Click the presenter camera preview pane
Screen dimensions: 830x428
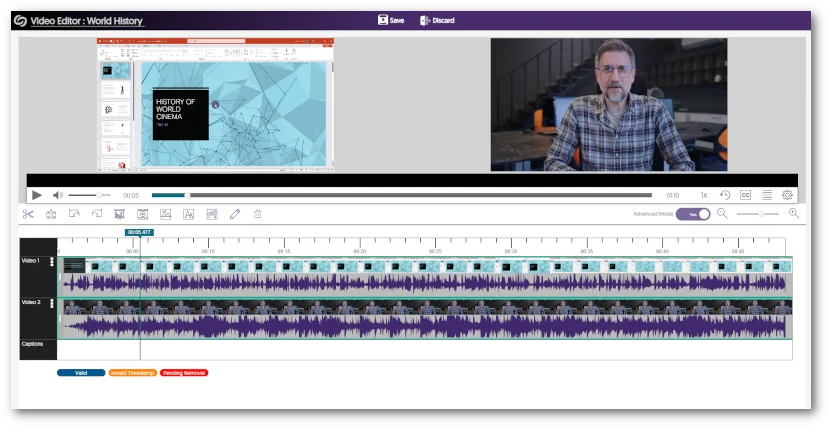[x=609, y=104]
